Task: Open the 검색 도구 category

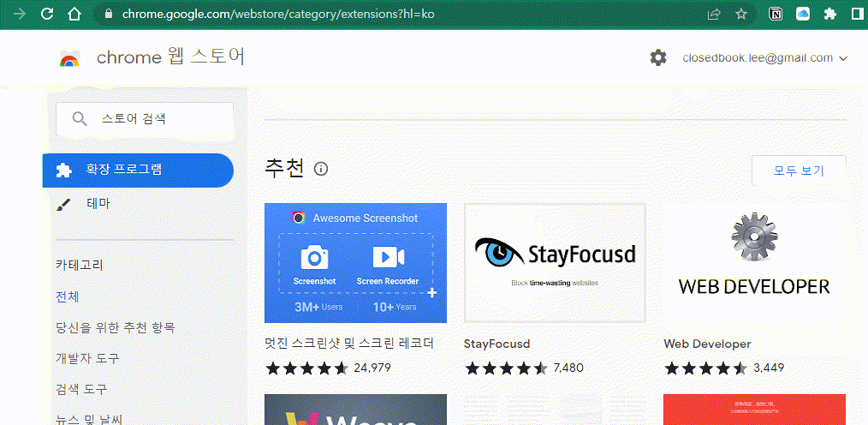Action: (x=81, y=389)
